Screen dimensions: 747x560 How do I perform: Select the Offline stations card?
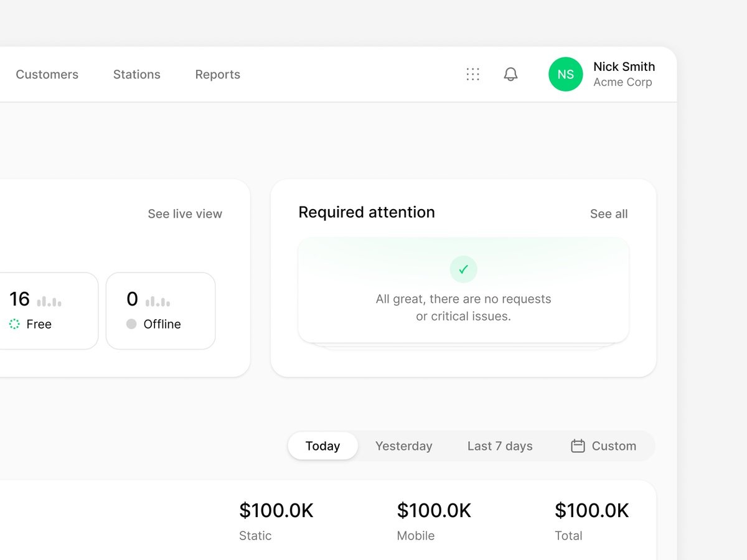[161, 310]
